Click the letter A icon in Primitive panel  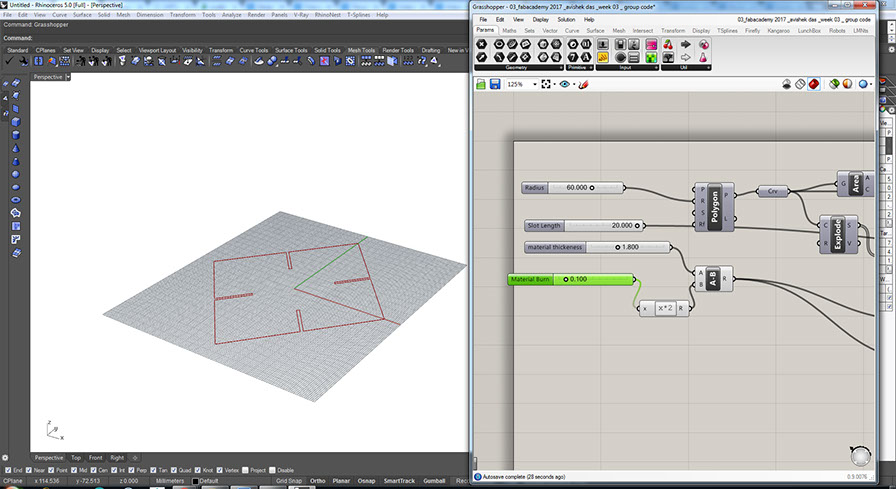[586, 57]
